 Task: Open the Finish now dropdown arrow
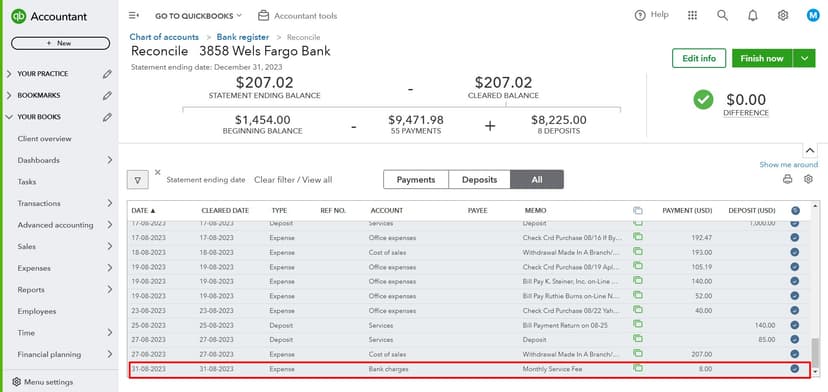click(x=804, y=58)
